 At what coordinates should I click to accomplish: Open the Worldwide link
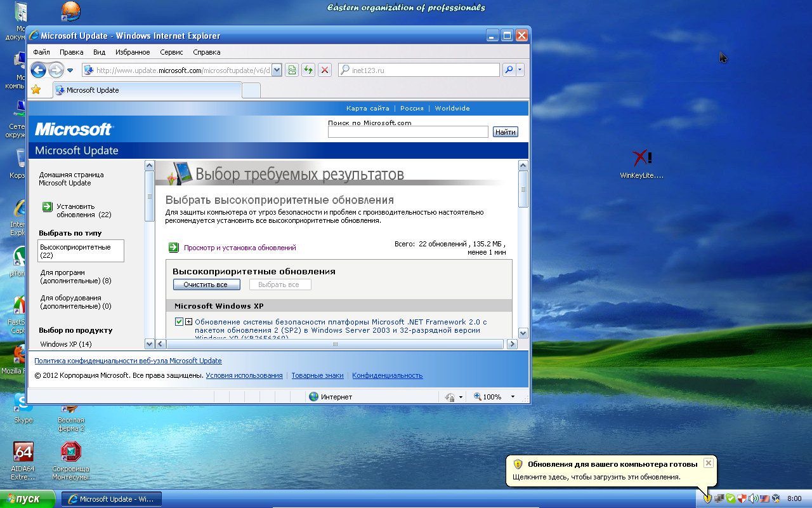click(x=452, y=109)
